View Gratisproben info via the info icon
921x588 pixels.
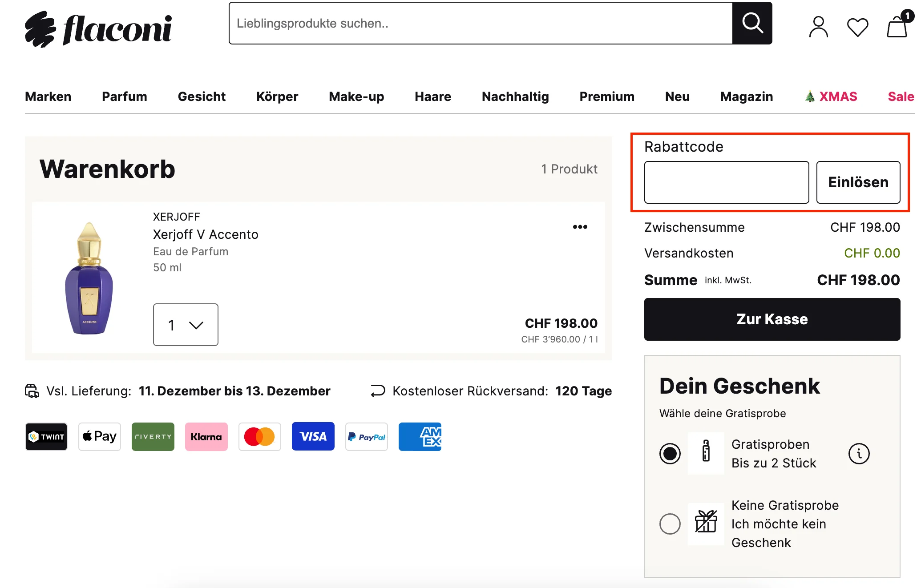click(x=859, y=454)
